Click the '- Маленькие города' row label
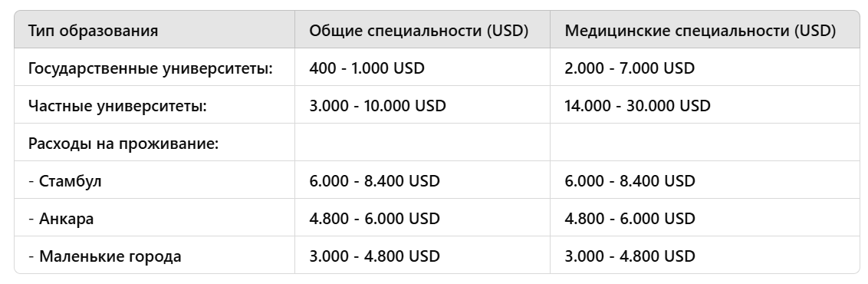868x284 pixels. coord(104,256)
